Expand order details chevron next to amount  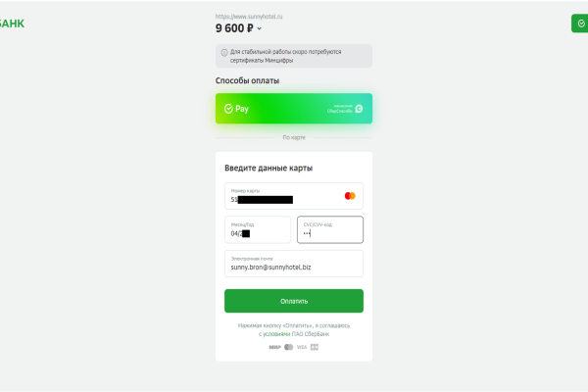tap(260, 29)
